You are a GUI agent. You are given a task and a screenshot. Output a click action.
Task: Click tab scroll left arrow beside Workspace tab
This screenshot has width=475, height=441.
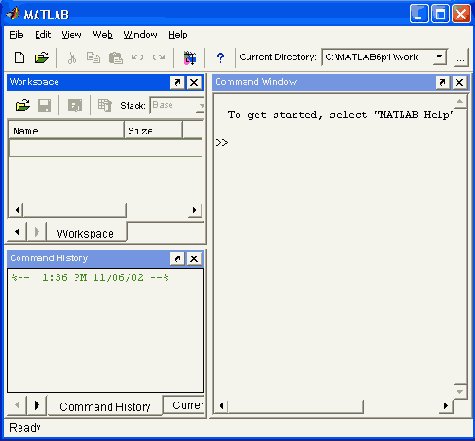pyautogui.click(x=17, y=232)
